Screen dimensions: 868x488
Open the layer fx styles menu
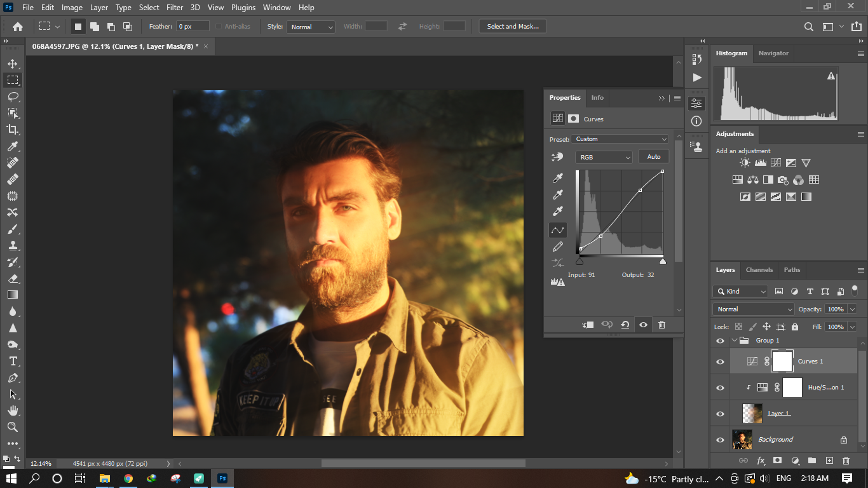pos(760,460)
